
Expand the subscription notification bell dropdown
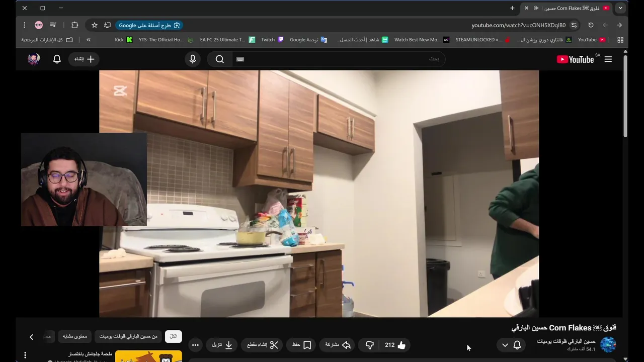point(511,345)
